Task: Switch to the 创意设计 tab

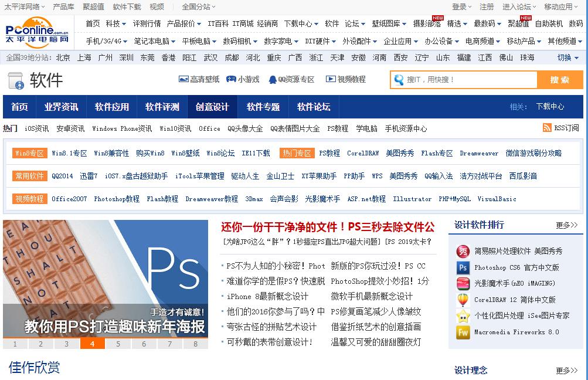Action: (213, 107)
